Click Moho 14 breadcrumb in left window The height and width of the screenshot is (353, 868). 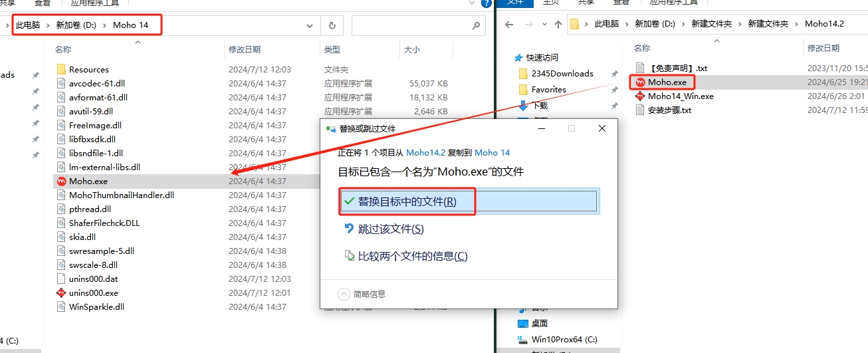[x=130, y=25]
